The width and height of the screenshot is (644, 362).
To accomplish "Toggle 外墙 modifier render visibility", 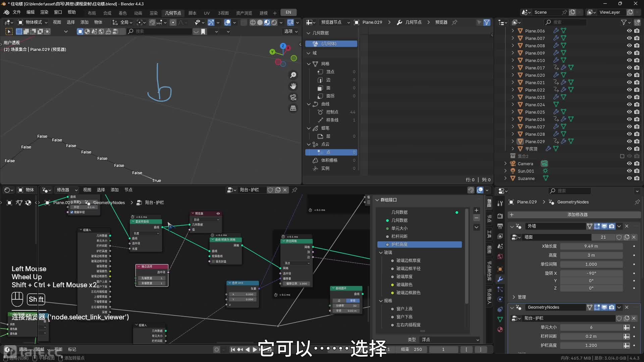I will 612,226.
